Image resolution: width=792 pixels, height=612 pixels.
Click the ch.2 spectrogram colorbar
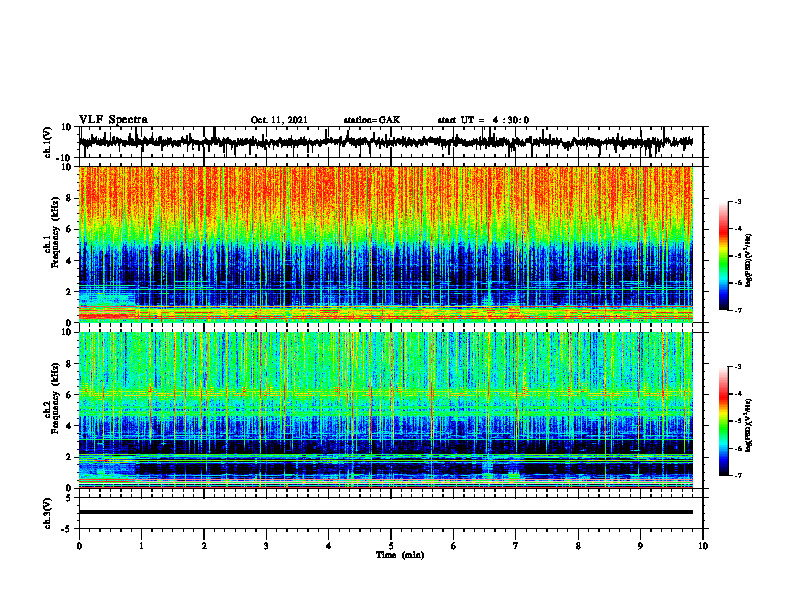pyautogui.click(x=724, y=421)
